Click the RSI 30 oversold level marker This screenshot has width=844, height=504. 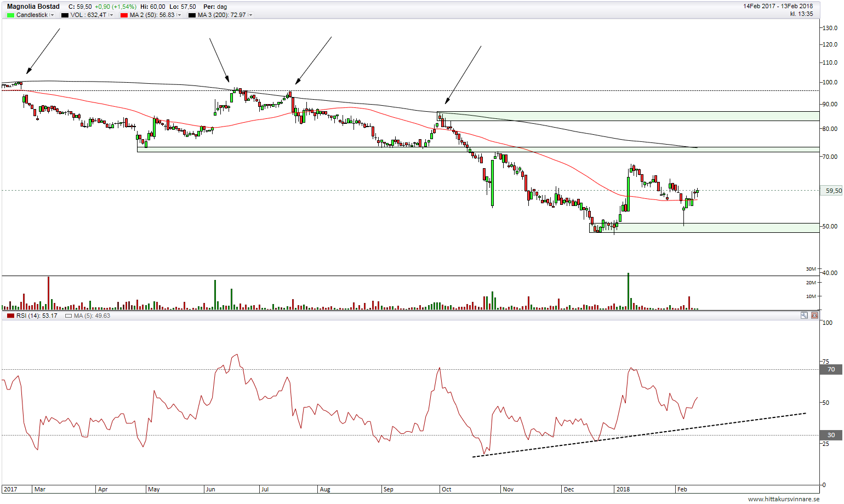tap(831, 435)
